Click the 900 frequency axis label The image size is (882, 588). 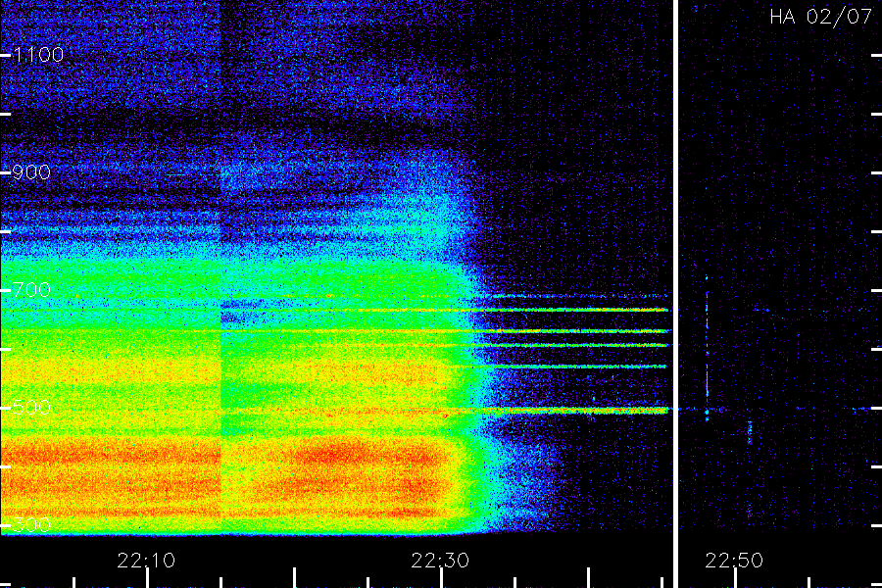point(31,172)
